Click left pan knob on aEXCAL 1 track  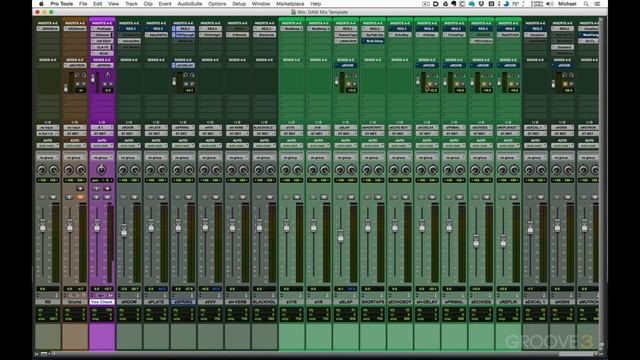(529, 169)
